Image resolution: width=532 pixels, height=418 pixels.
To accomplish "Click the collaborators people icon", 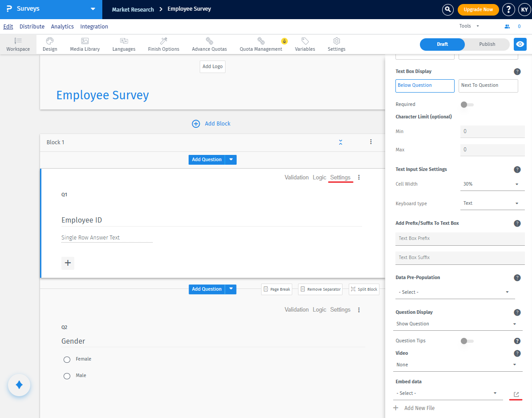I will (507, 26).
